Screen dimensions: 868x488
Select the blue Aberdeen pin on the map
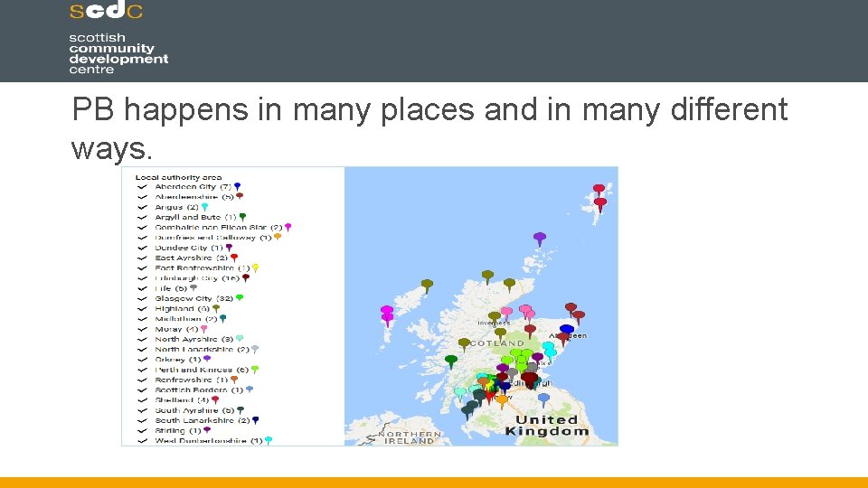[567, 331]
